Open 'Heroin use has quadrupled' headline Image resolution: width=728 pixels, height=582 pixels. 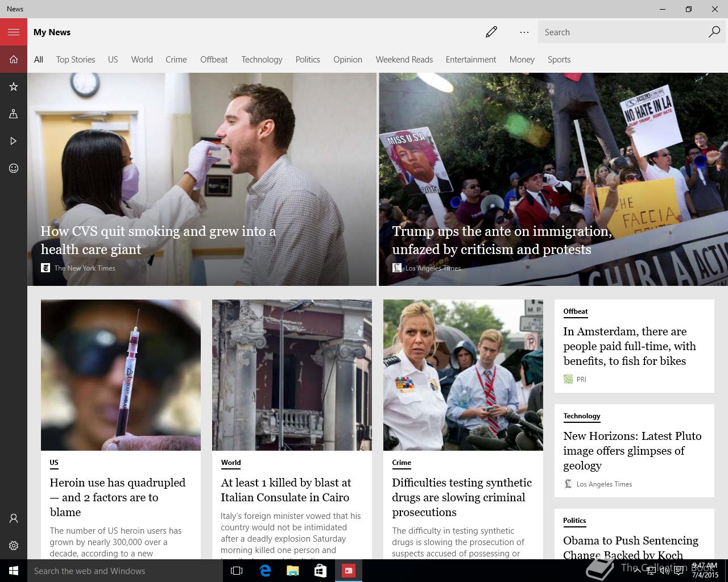click(x=118, y=497)
